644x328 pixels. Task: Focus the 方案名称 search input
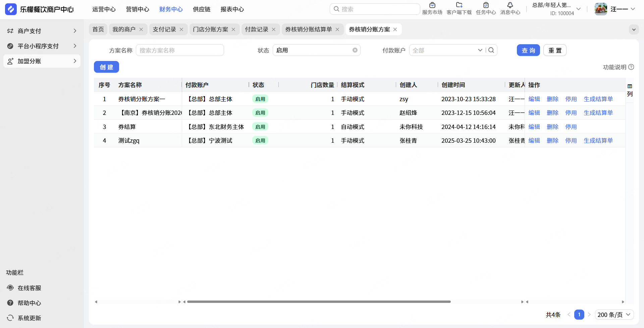click(x=180, y=50)
